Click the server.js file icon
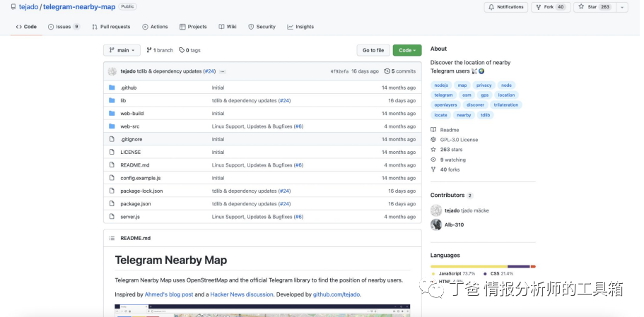 (x=112, y=217)
